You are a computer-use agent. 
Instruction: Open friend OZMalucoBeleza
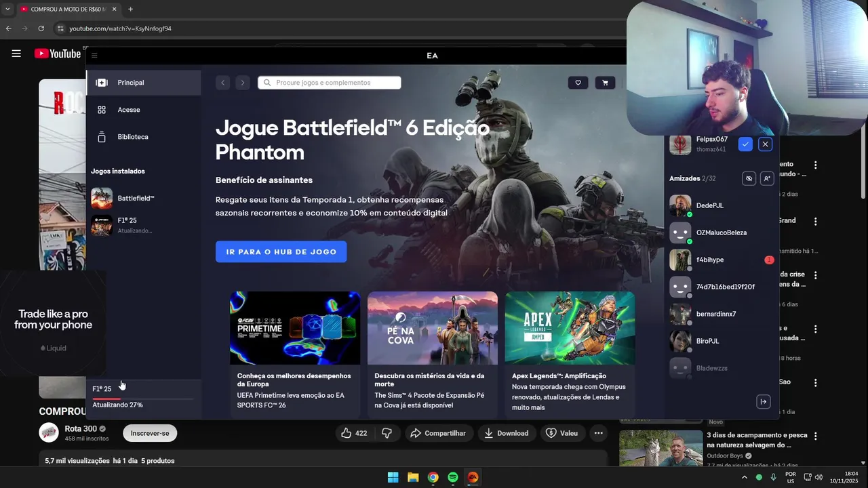click(x=722, y=232)
